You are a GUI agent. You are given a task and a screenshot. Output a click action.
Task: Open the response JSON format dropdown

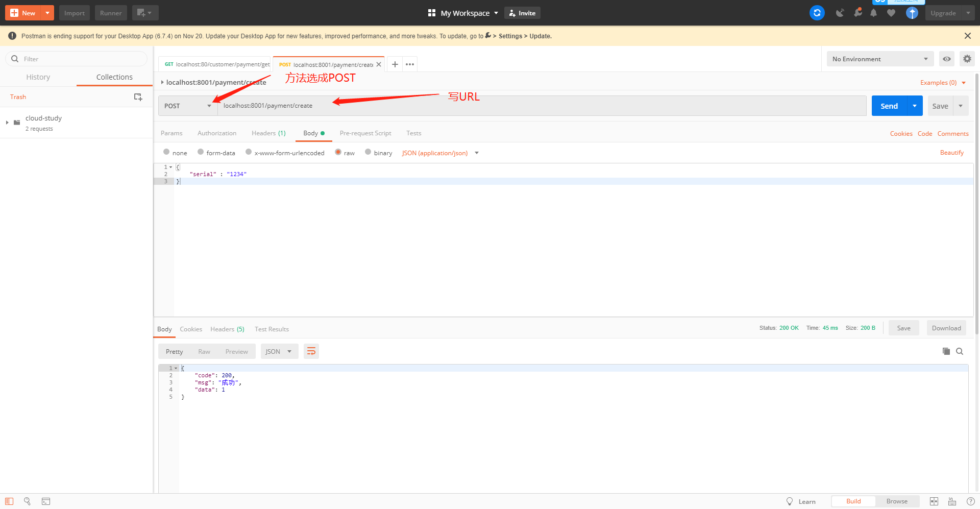279,351
